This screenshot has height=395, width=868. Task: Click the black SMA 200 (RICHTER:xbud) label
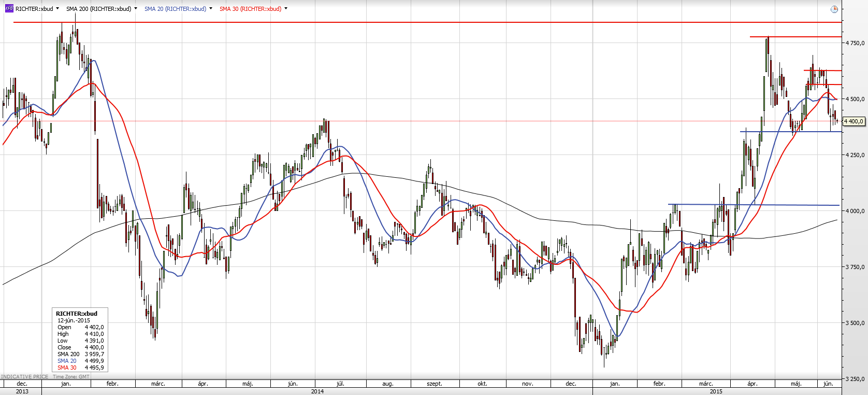98,9
